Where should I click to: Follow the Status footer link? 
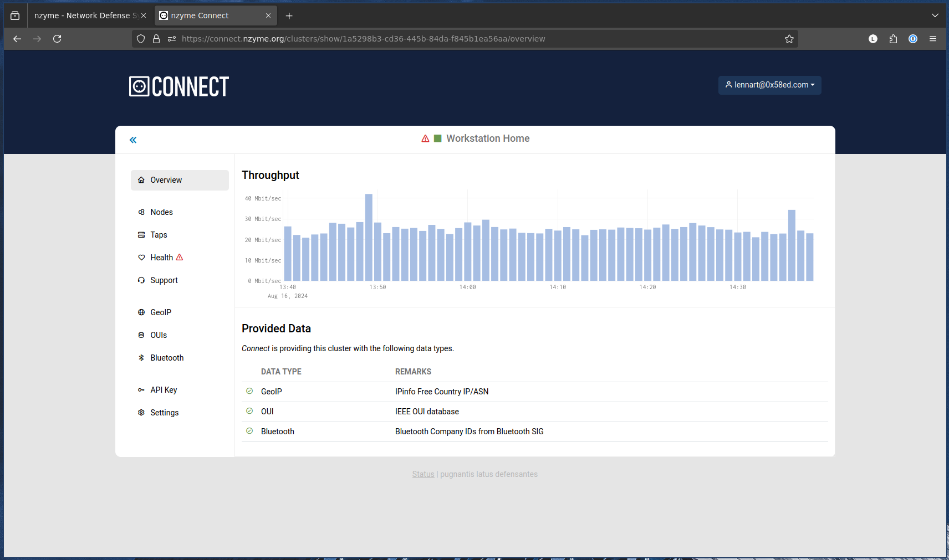point(423,474)
